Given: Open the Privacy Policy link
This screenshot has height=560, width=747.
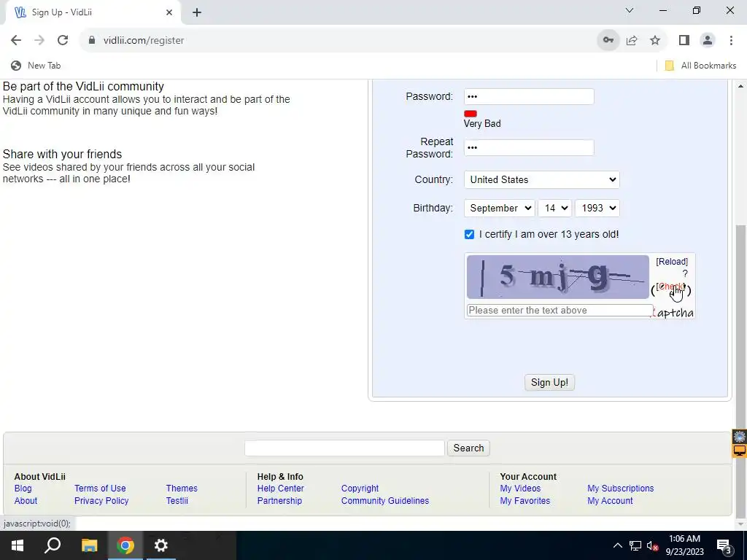Looking at the screenshot, I should (101, 500).
